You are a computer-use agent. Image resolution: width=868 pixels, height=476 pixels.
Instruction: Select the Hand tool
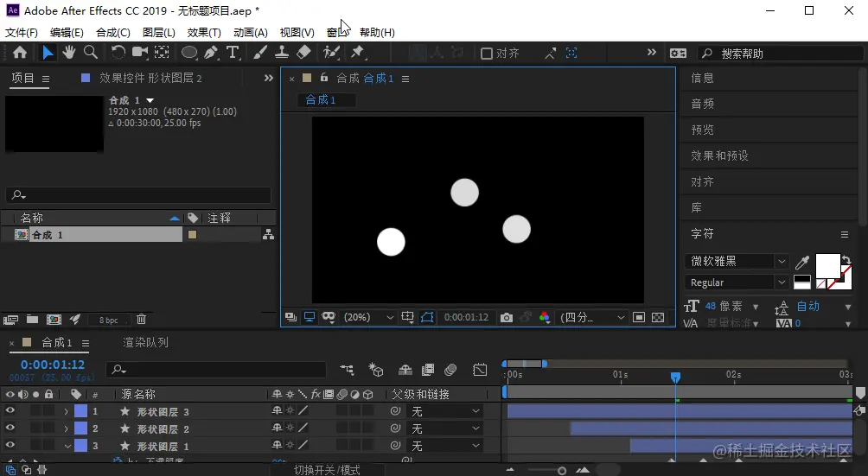coord(68,53)
